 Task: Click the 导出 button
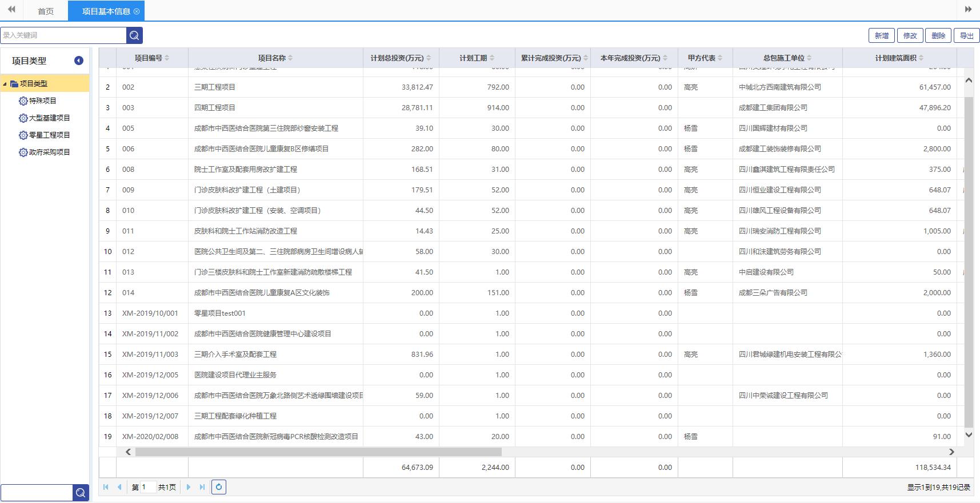(966, 35)
